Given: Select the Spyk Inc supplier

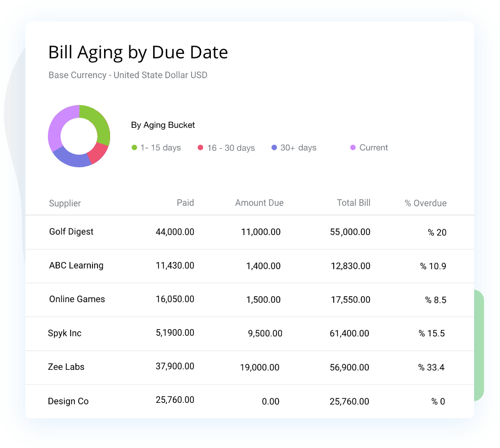Looking at the screenshot, I should tap(64, 333).
